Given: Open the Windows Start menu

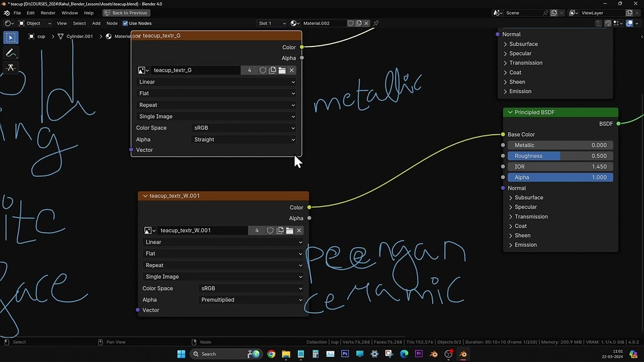Looking at the screenshot, I should (x=181, y=354).
